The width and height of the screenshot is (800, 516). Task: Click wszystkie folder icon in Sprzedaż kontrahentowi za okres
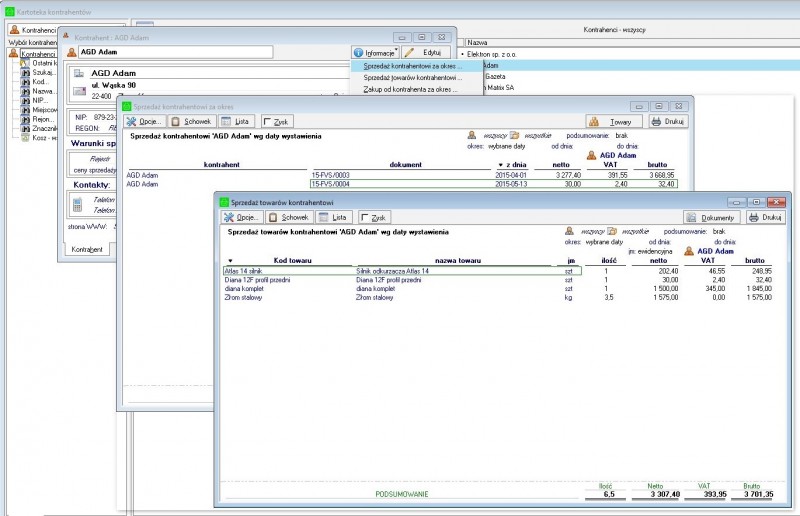click(x=514, y=135)
